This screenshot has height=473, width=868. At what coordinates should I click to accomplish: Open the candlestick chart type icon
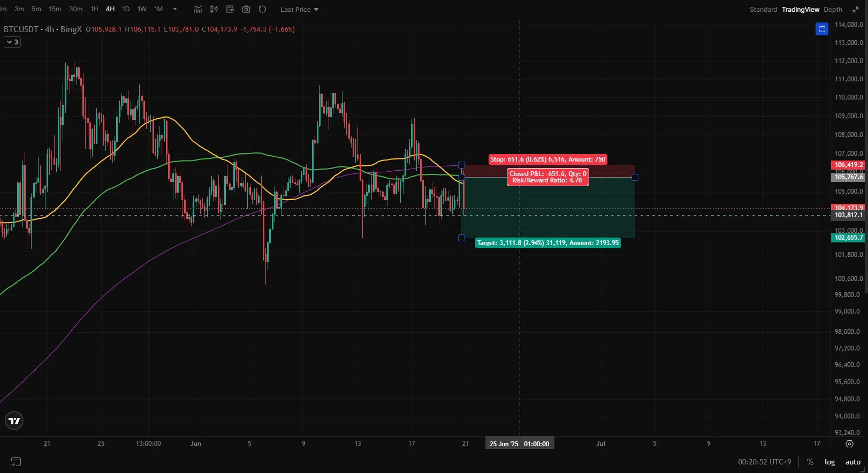[214, 9]
